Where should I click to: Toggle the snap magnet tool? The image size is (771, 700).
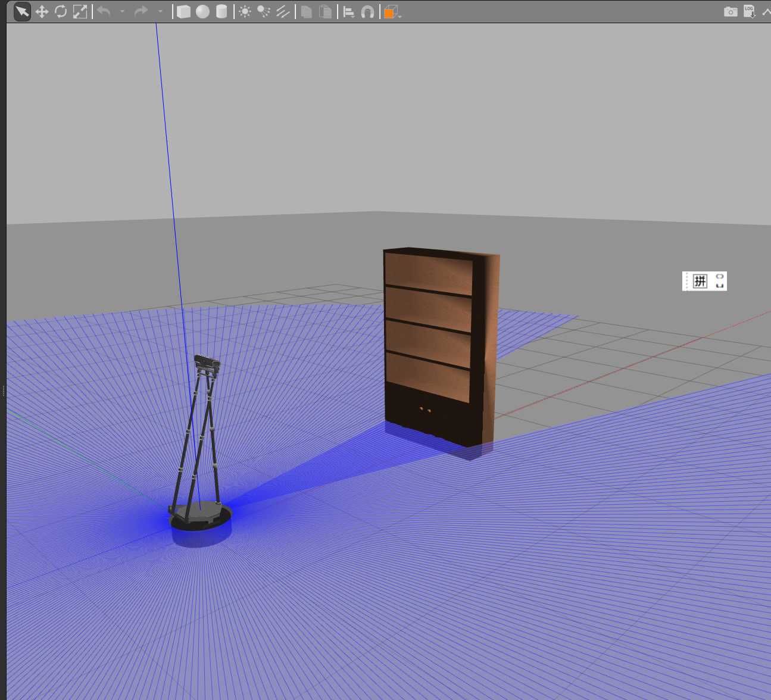point(368,12)
